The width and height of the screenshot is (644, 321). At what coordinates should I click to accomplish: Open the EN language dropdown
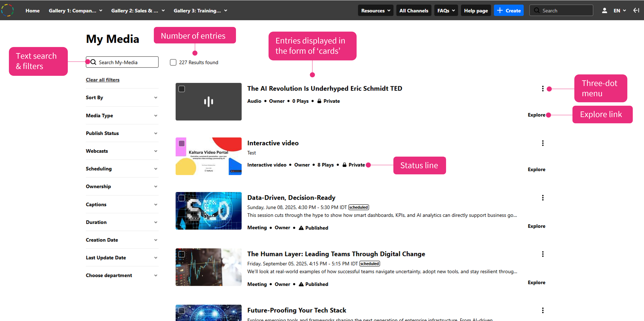(x=619, y=10)
